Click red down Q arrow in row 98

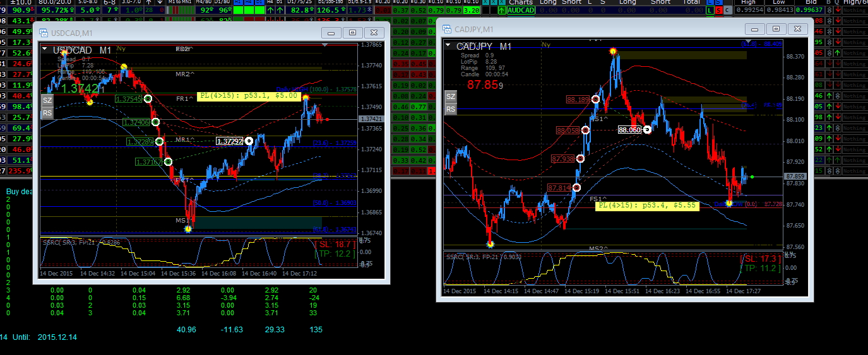click(x=837, y=117)
